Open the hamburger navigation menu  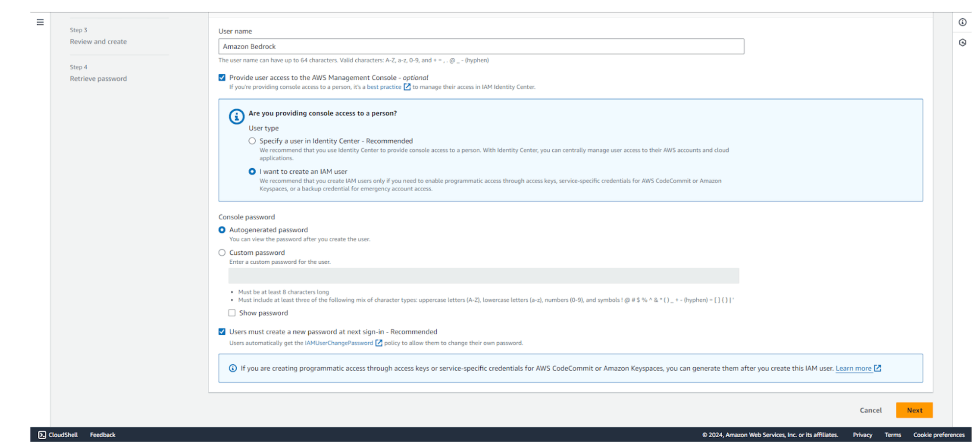[x=40, y=22]
